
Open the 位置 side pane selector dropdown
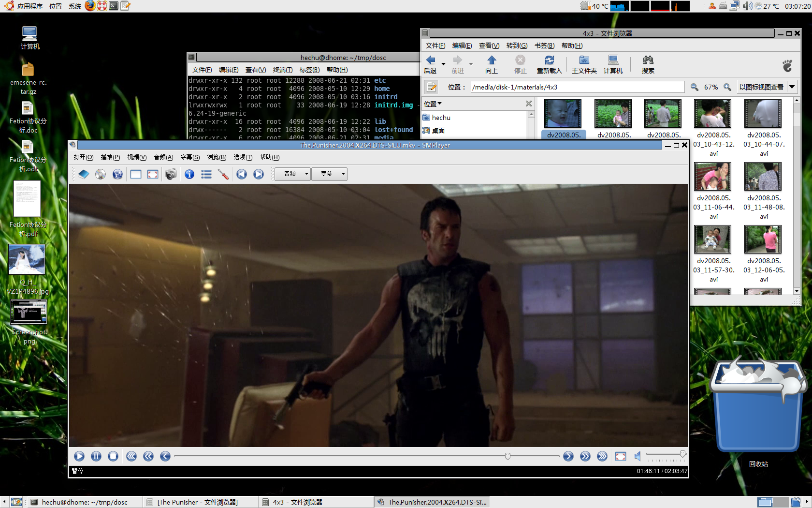[x=433, y=104]
